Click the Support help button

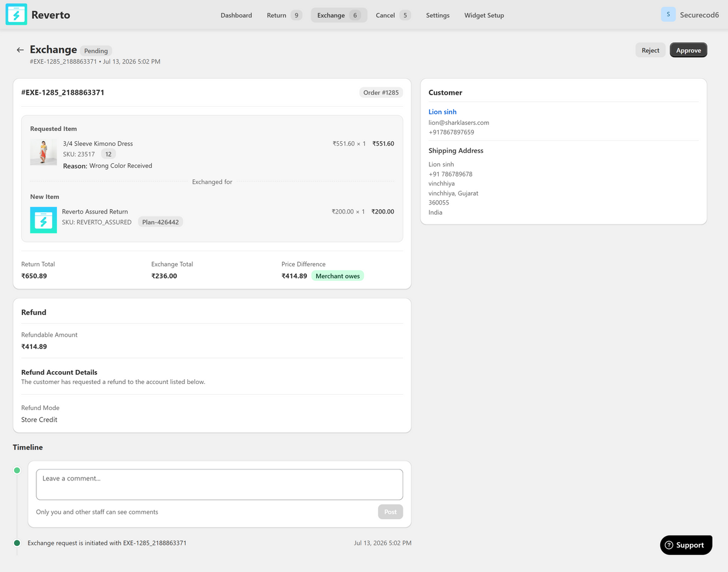point(686,545)
